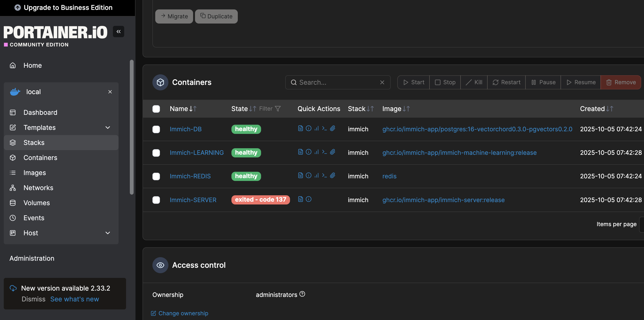Click the ownership help question-mark icon
Image resolution: width=644 pixels, height=320 pixels.
[302, 294]
